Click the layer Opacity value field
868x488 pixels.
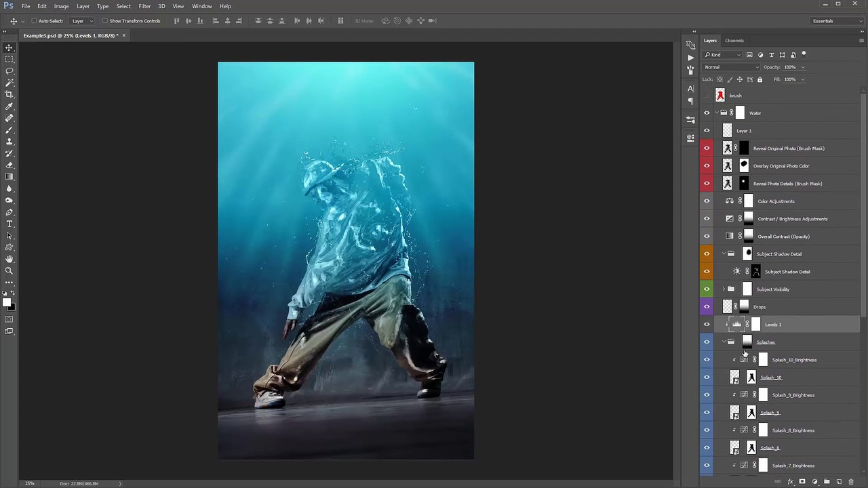click(790, 67)
